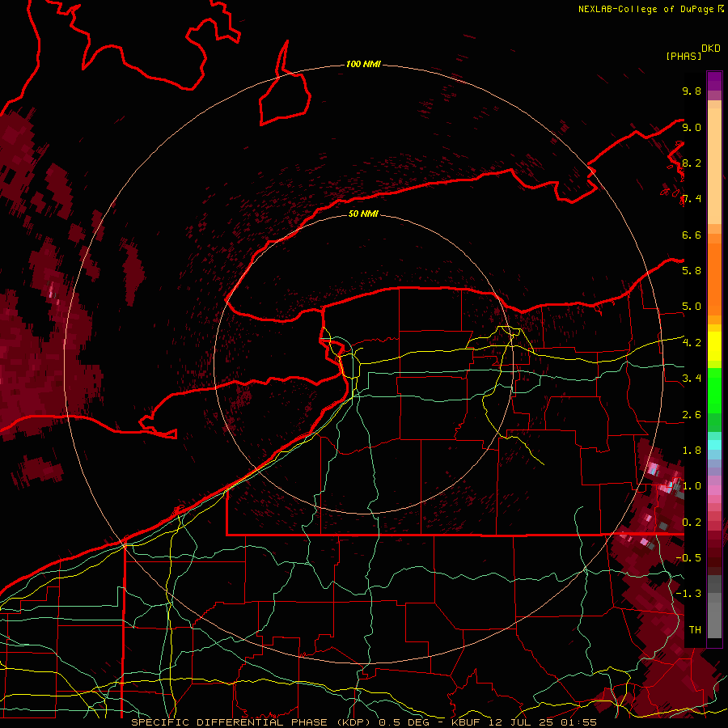Select the 1.0 legend value
Image resolution: width=728 pixels, height=728 pixels.
click(x=692, y=486)
